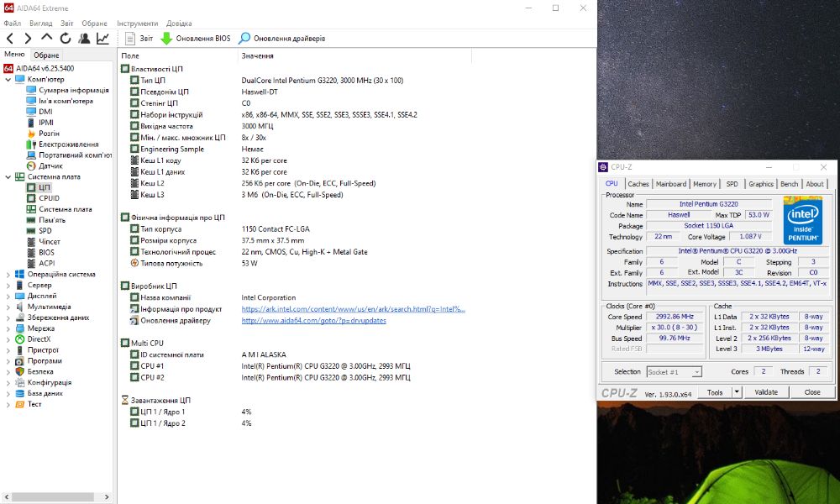Select the Безпека shield item
Image resolution: width=840 pixels, height=504 pixels.
coord(40,371)
